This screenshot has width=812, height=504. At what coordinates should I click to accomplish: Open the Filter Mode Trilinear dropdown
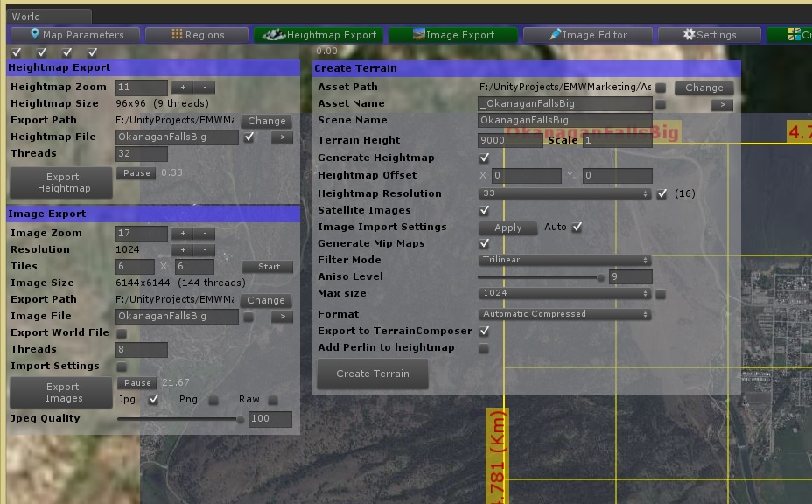click(564, 260)
